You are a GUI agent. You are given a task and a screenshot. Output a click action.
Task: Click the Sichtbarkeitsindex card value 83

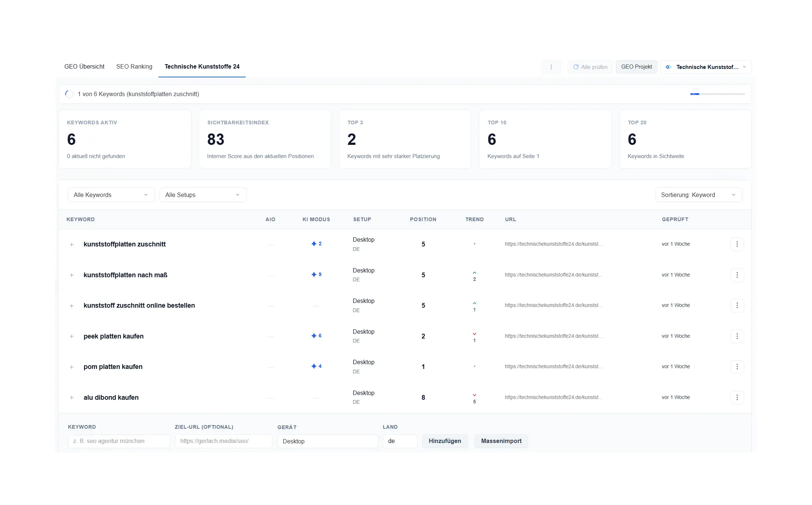tap(216, 139)
